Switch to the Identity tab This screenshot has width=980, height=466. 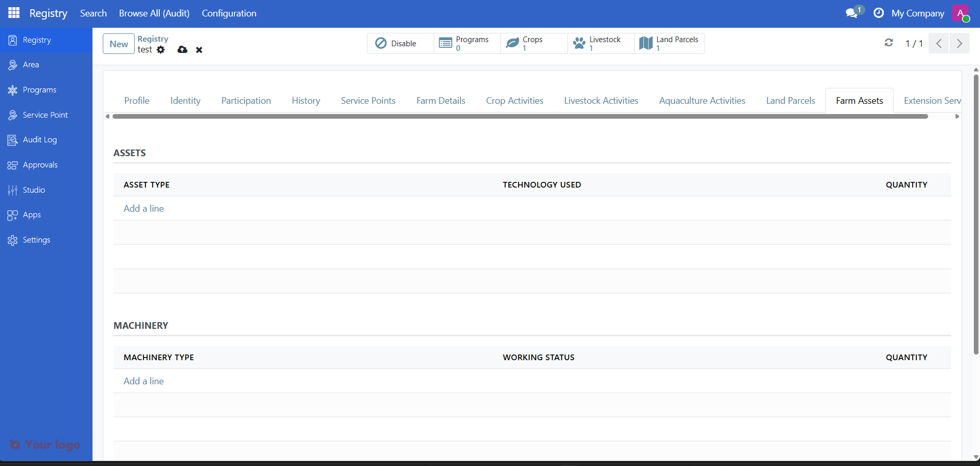tap(186, 101)
